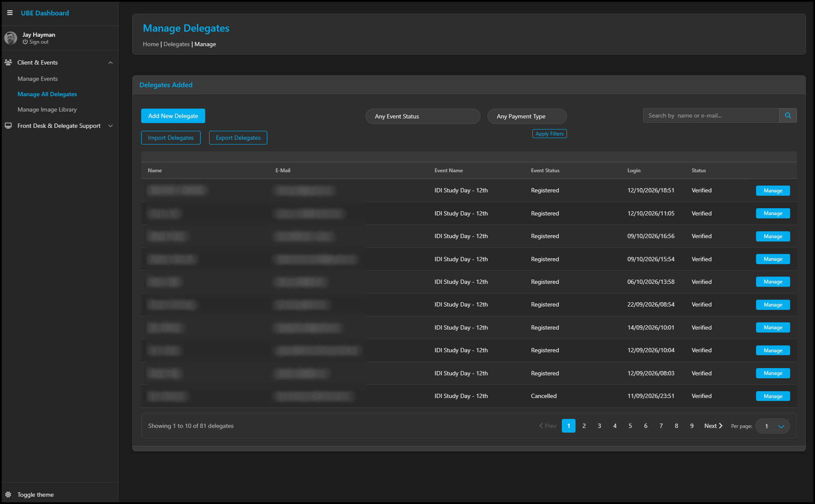Open the Any Event Status dropdown
The width and height of the screenshot is (815, 504).
coord(423,116)
